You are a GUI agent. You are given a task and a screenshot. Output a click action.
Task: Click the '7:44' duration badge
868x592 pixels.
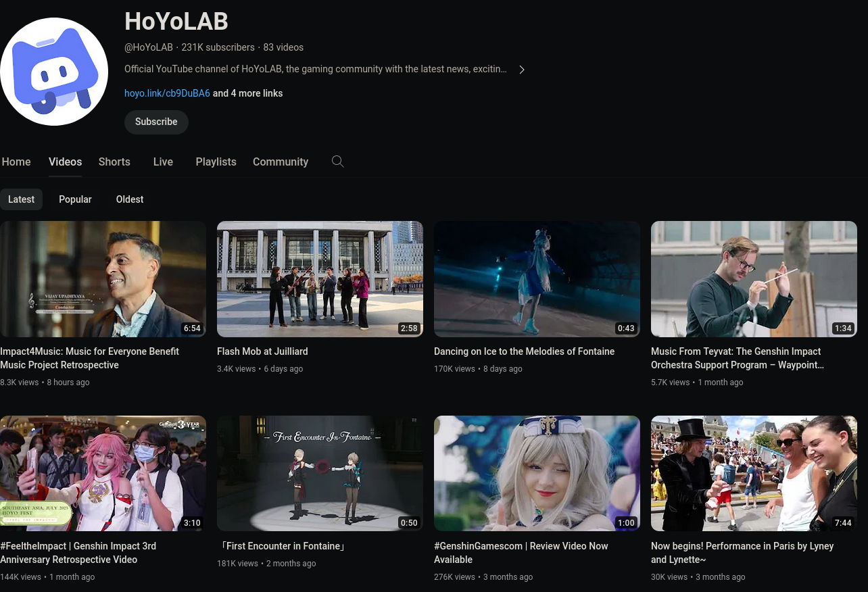pos(843,523)
